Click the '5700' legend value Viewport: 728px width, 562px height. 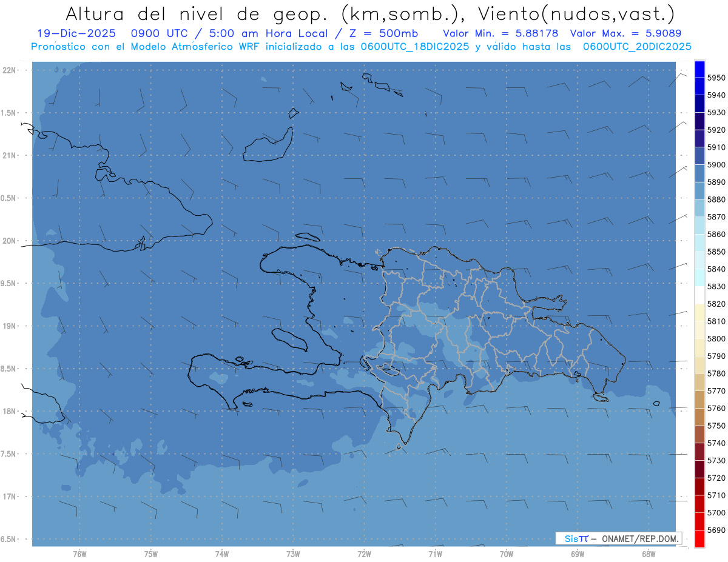click(x=716, y=512)
